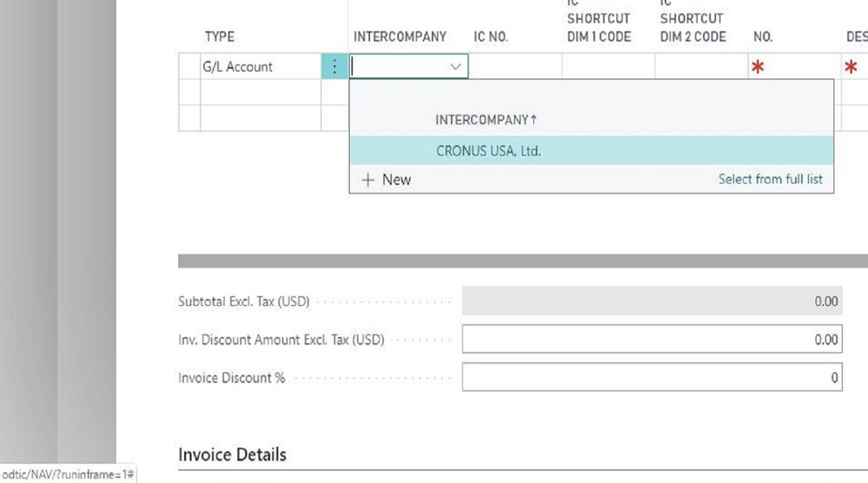This screenshot has width=868, height=483.
Task: Click Select from full list link
Action: [x=770, y=179]
